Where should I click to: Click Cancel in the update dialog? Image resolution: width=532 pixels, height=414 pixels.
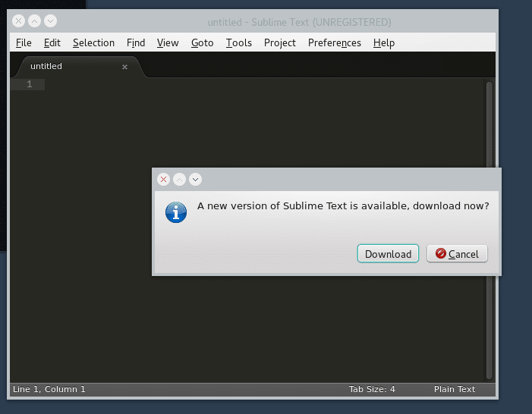click(457, 253)
